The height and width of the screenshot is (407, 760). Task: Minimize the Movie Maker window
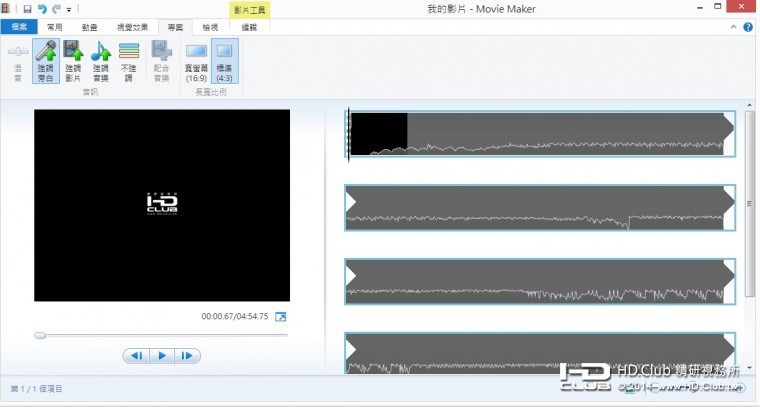click(700, 8)
